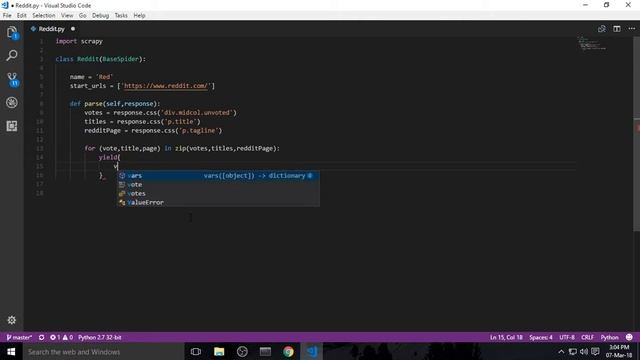Click the redditPage assignment line
Viewport: 640px width, 360px height.
[153, 131]
